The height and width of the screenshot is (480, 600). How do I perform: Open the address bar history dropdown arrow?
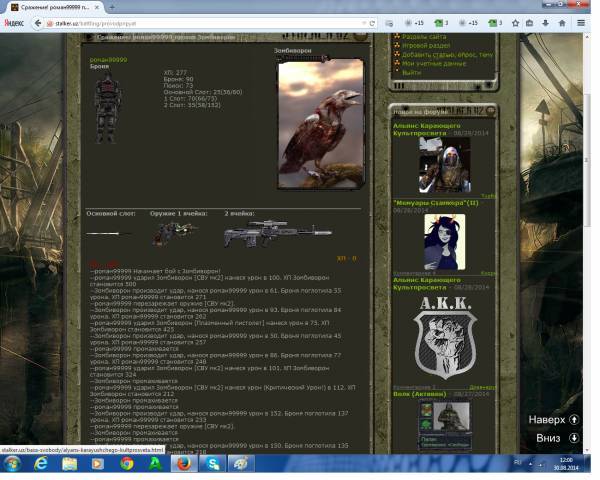(364, 23)
